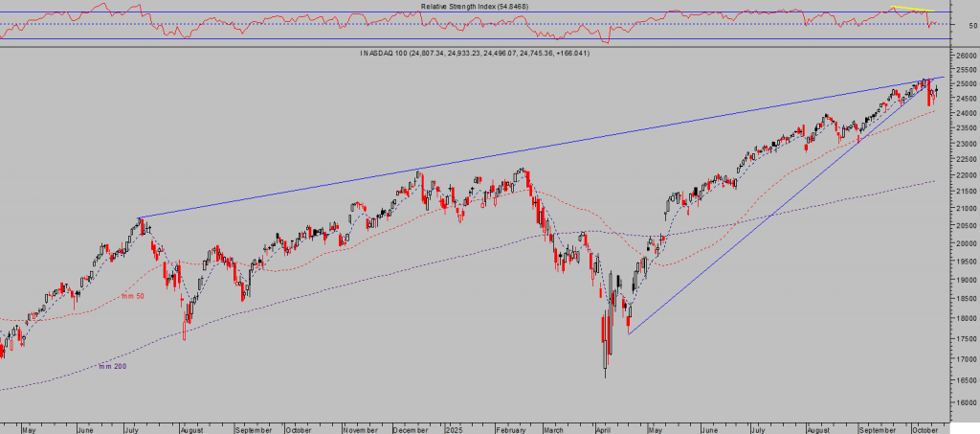Click the leftmost May label on date axis
The width and height of the screenshot is (980, 434).
tap(28, 429)
